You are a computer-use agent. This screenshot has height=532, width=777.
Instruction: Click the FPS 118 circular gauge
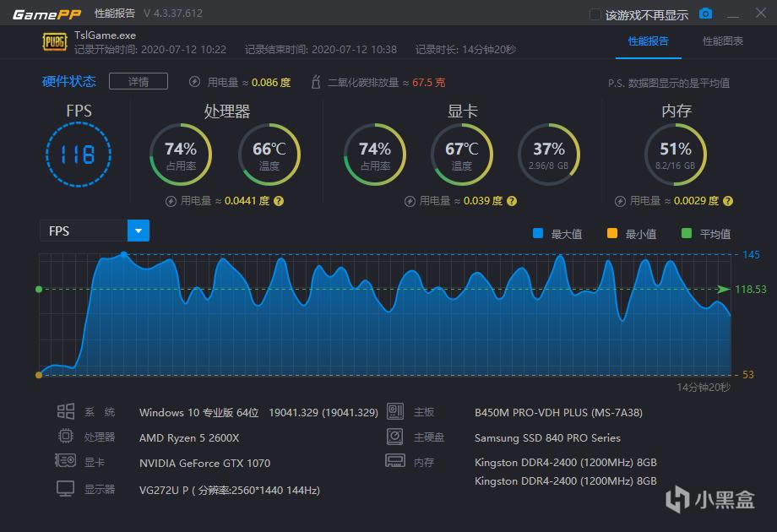79,155
